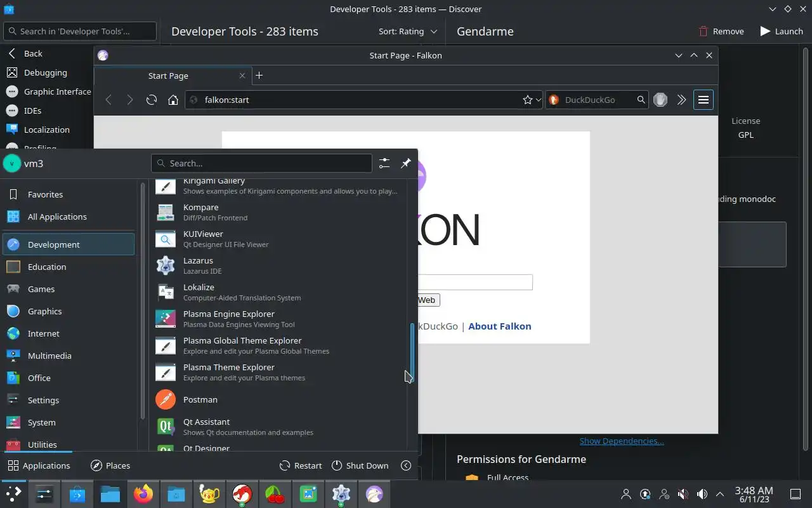Show more Falkon toolbar items chevron

pos(681,100)
